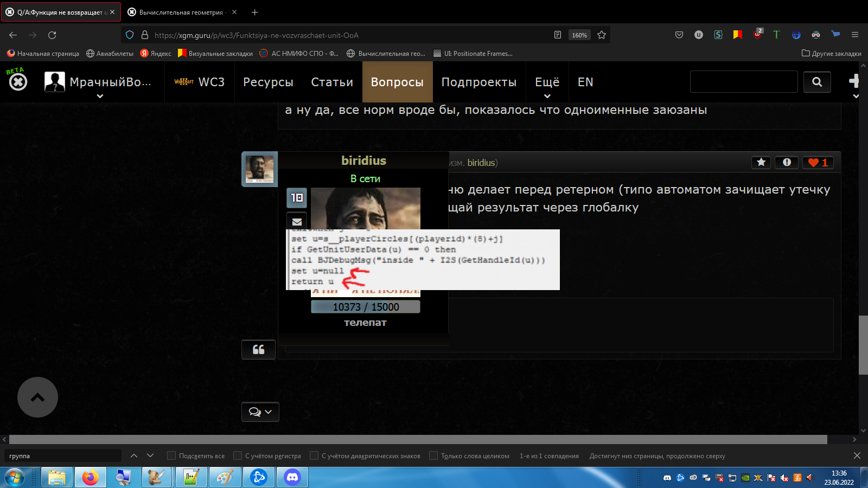Save page to Pocket
The height and width of the screenshot is (488, 868).
point(679,35)
